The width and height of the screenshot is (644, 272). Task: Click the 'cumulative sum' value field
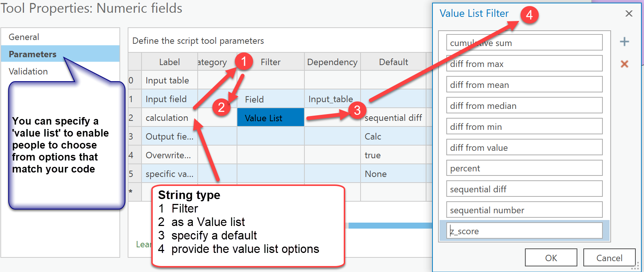click(x=524, y=43)
